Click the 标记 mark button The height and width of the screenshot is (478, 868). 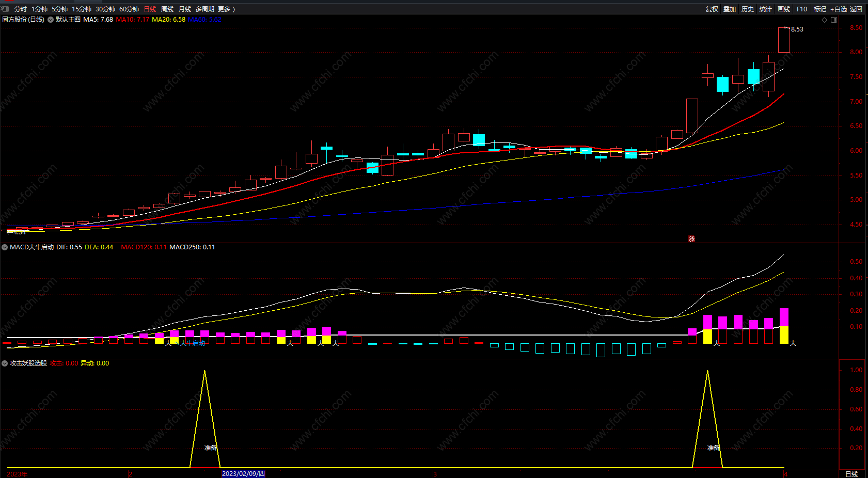click(820, 9)
